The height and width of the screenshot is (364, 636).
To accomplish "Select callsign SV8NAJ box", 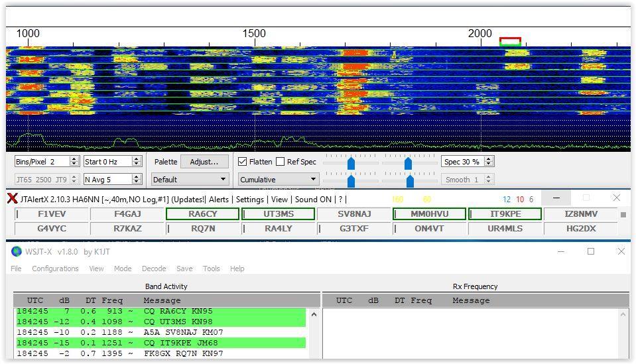I will point(354,213).
